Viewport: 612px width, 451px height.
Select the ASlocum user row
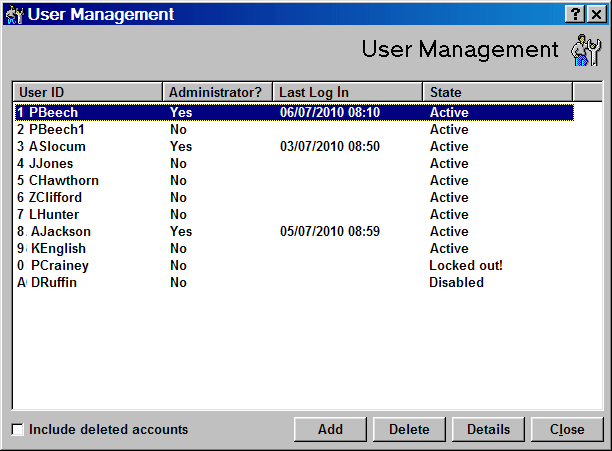pos(294,146)
